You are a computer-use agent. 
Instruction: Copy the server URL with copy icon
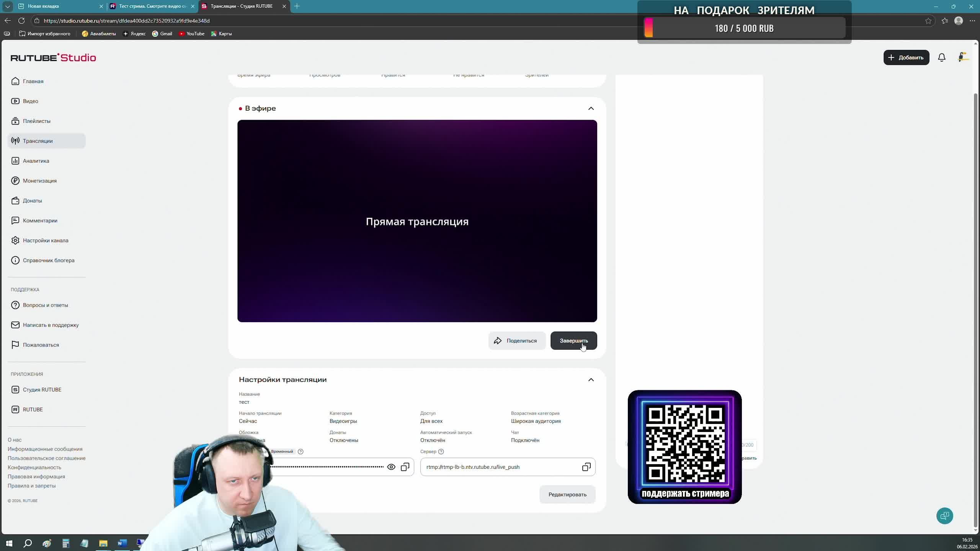[x=586, y=467]
